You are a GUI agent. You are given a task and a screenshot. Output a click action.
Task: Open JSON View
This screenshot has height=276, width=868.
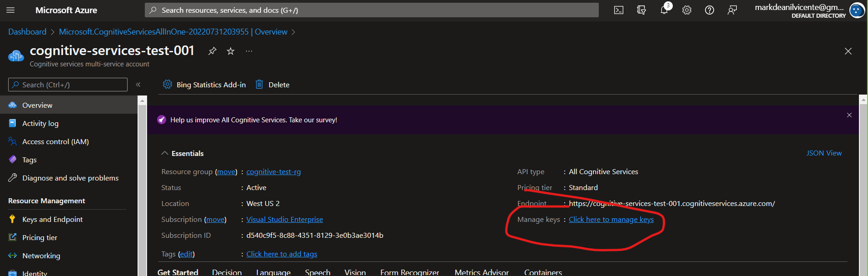[824, 153]
